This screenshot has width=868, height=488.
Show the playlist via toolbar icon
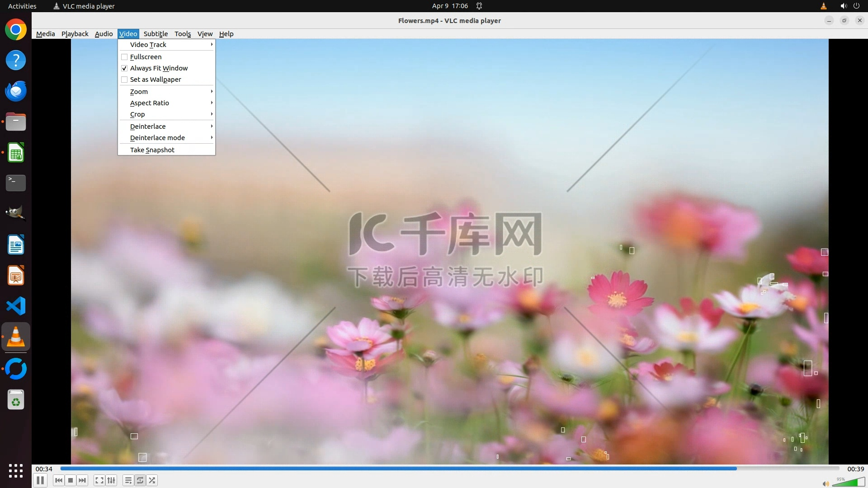(x=128, y=480)
